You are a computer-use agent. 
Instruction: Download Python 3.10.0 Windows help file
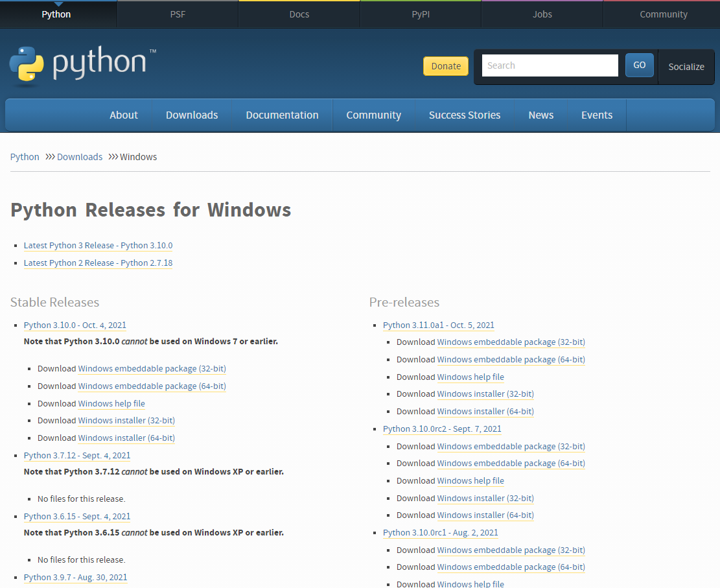point(111,403)
